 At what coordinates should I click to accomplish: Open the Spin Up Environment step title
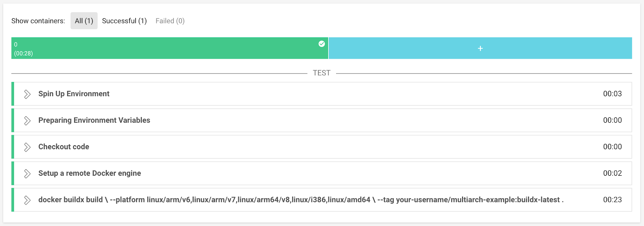(74, 94)
